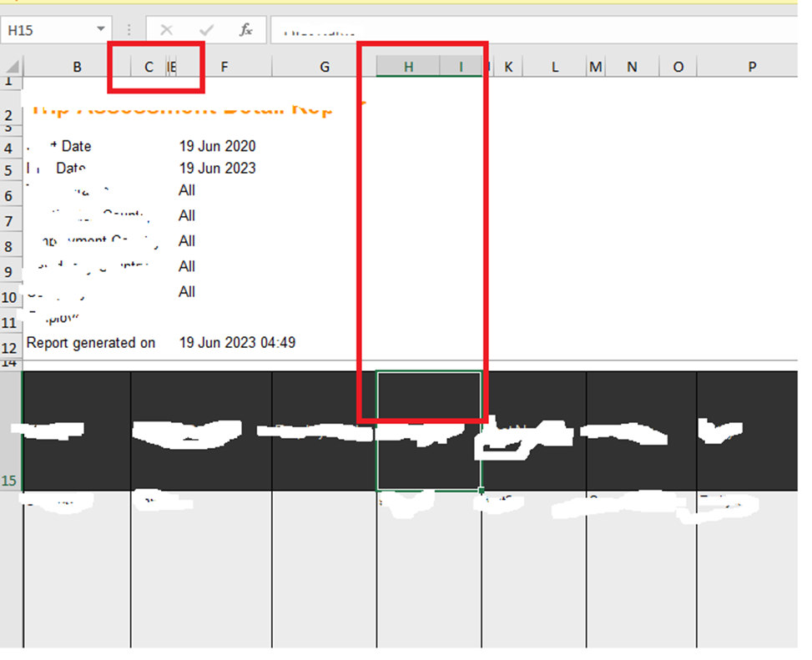Image resolution: width=812 pixels, height=660 pixels.
Task: Click the Select All corner triangle
Action: [x=12, y=66]
